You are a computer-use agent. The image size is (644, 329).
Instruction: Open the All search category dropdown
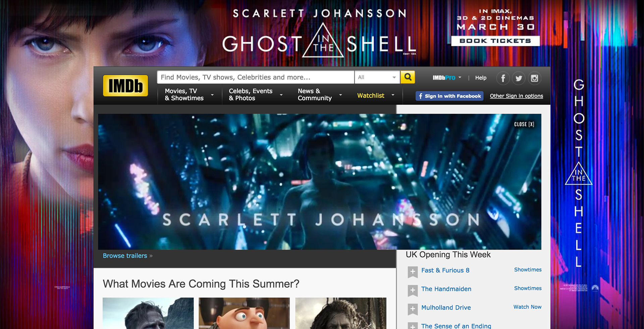pyautogui.click(x=377, y=77)
